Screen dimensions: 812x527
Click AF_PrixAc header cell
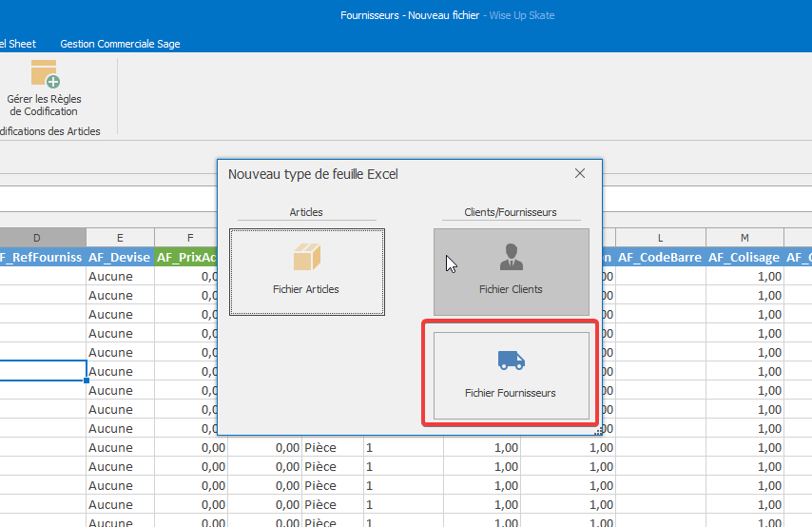tap(186, 258)
